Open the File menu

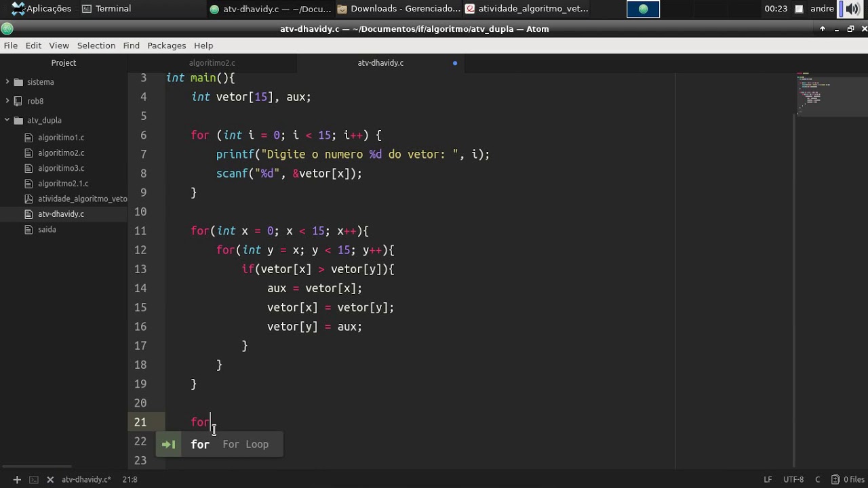point(11,45)
